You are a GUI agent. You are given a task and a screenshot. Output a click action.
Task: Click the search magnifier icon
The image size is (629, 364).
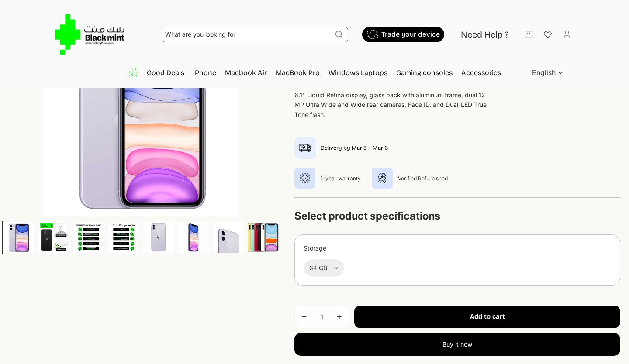[339, 34]
